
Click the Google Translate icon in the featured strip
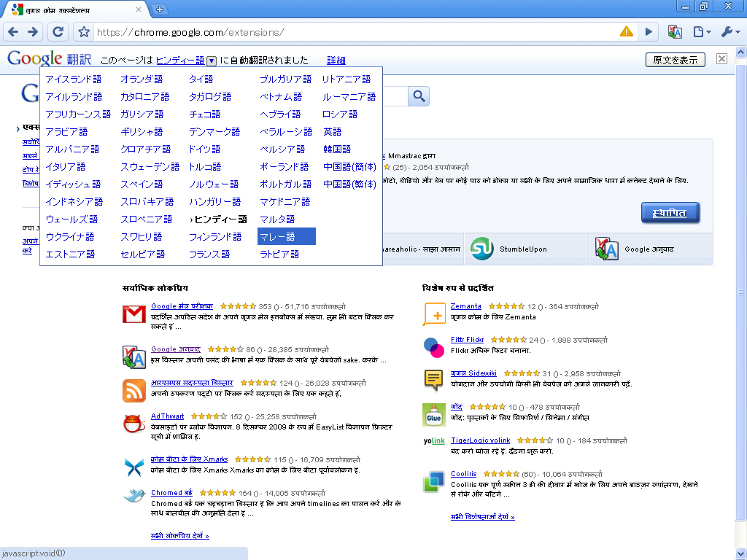point(606,249)
